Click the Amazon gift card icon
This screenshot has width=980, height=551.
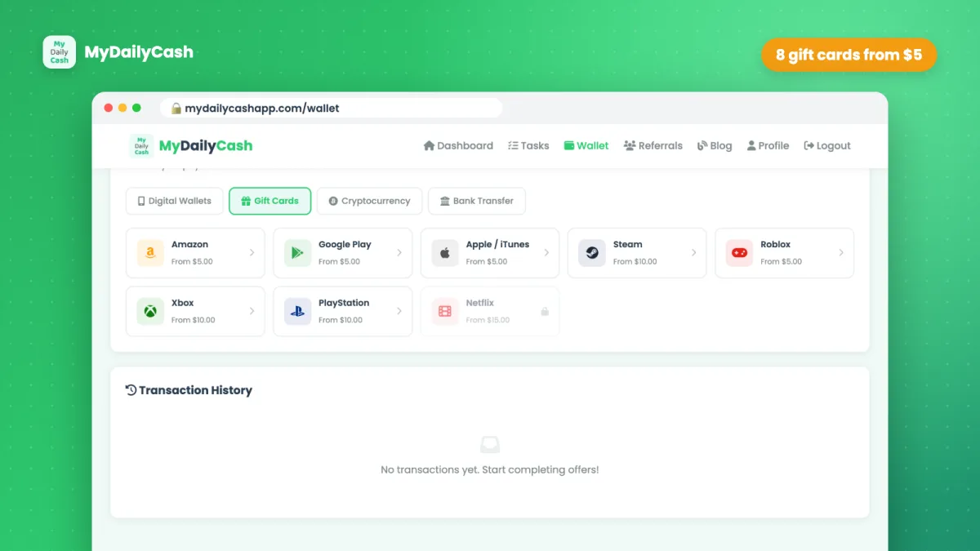click(x=150, y=253)
